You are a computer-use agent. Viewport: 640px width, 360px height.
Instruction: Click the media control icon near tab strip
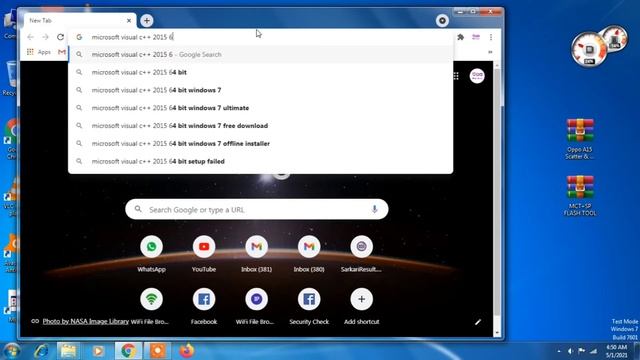pyautogui.click(x=442, y=20)
